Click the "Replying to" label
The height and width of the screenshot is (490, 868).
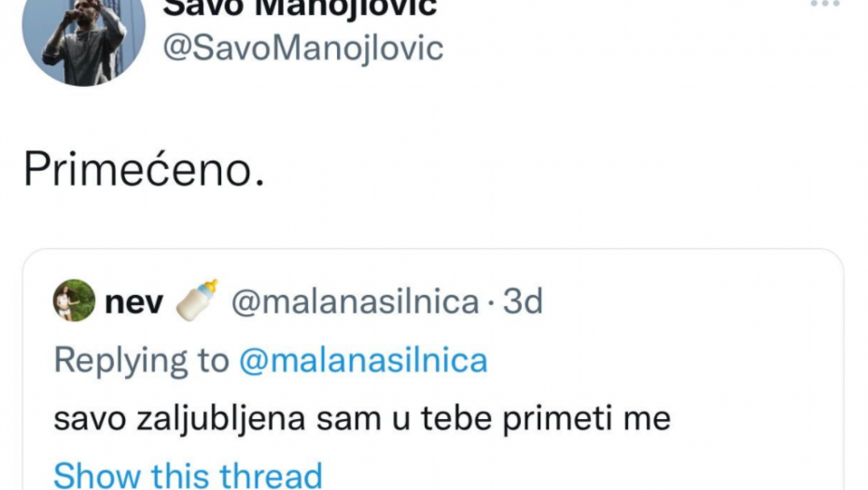pos(141,360)
